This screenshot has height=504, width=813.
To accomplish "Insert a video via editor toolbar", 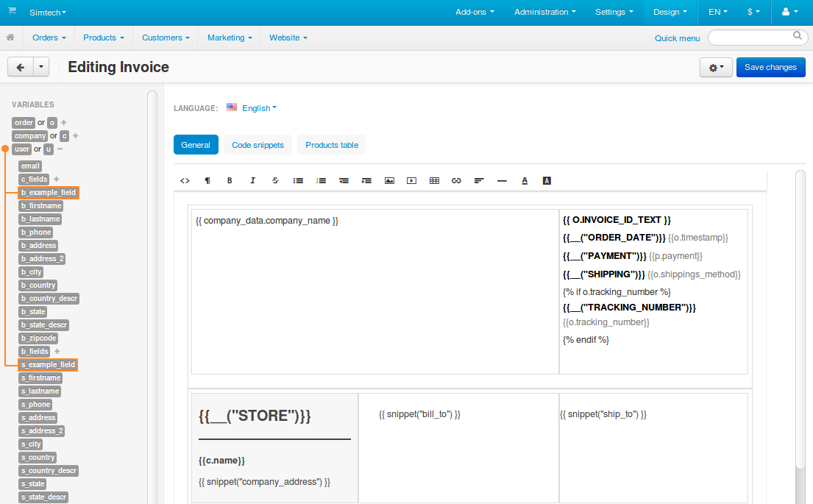I will click(x=412, y=180).
